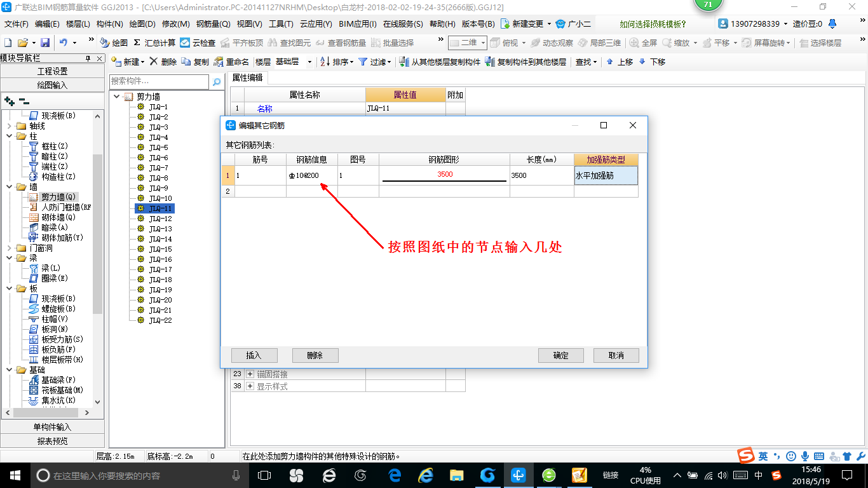The image size is (868, 488).
Task: Click the 插入 button in dialog
Action: click(x=254, y=355)
